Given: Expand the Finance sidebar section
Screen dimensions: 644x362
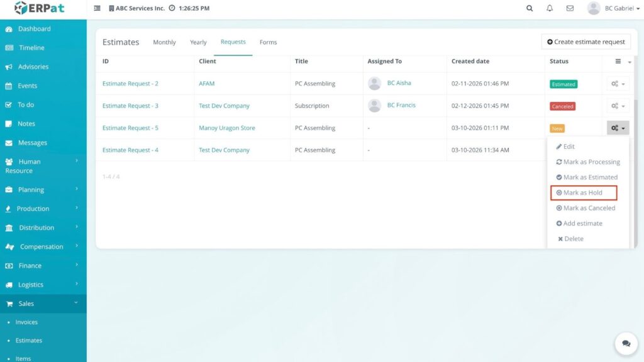Looking at the screenshot, I should (43, 266).
